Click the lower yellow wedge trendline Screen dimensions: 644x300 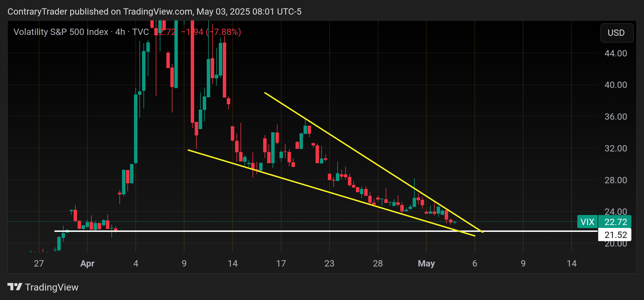(x=331, y=193)
